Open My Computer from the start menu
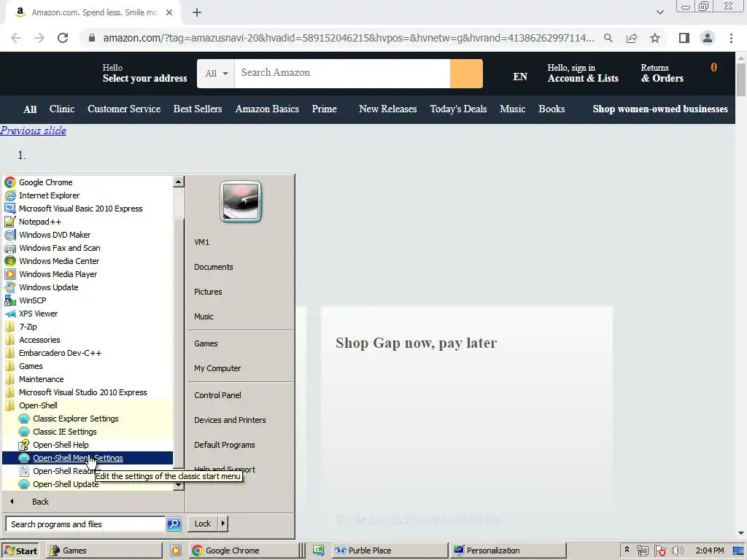This screenshot has width=747, height=560. (217, 368)
